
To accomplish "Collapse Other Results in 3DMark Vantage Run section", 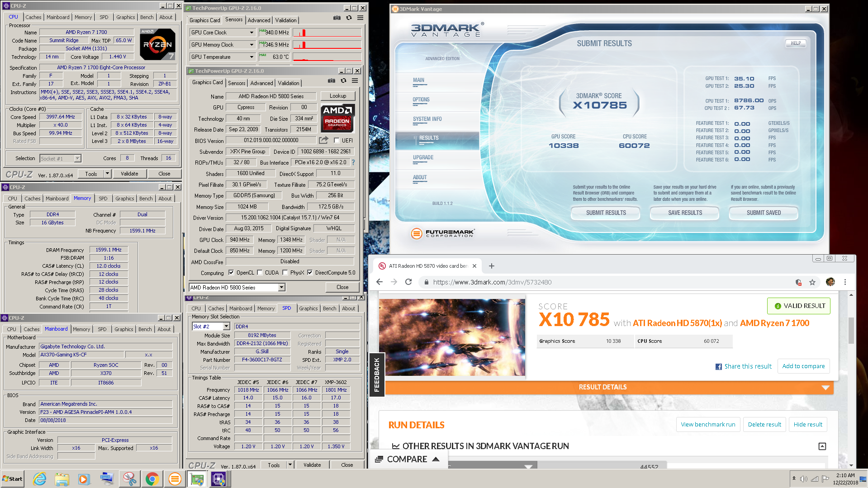I will pyautogui.click(x=822, y=446).
